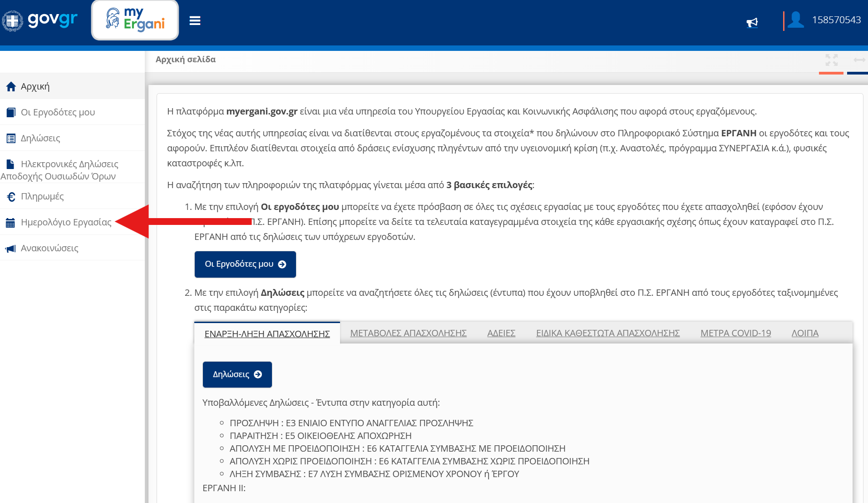Viewport: 868px width, 503px height.
Task: Click the fullscreen expand icon
Action: (x=831, y=60)
